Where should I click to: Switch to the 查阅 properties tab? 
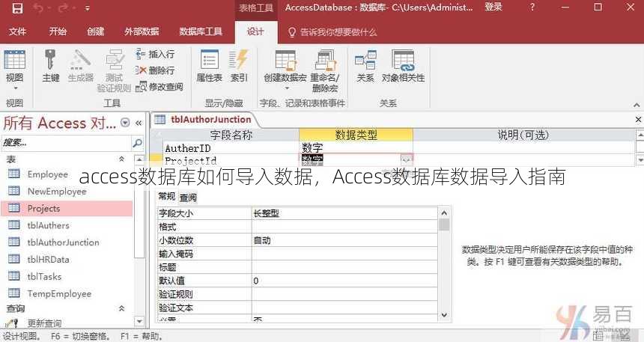coord(188,198)
